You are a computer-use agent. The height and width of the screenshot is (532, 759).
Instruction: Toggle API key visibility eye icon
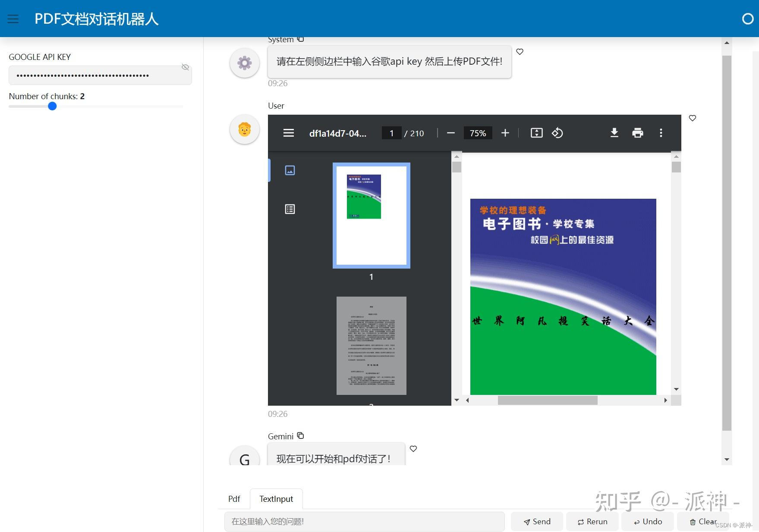186,67
